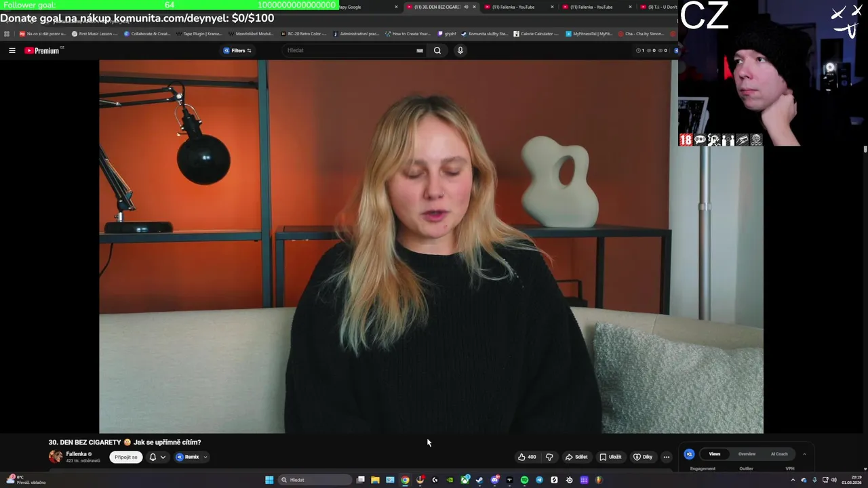This screenshot has height=488, width=868.
Task: Mute the playing 30. DEN BEZ CIGARETY tab
Action: 466,7
